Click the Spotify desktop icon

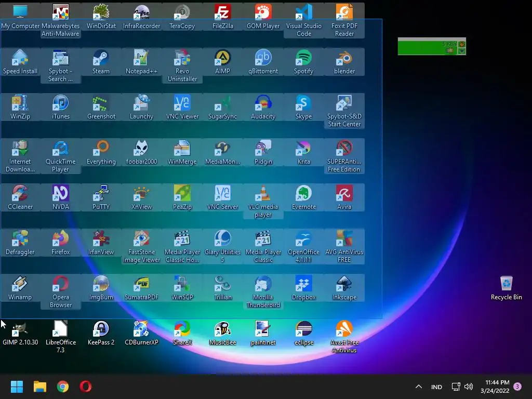point(303,62)
